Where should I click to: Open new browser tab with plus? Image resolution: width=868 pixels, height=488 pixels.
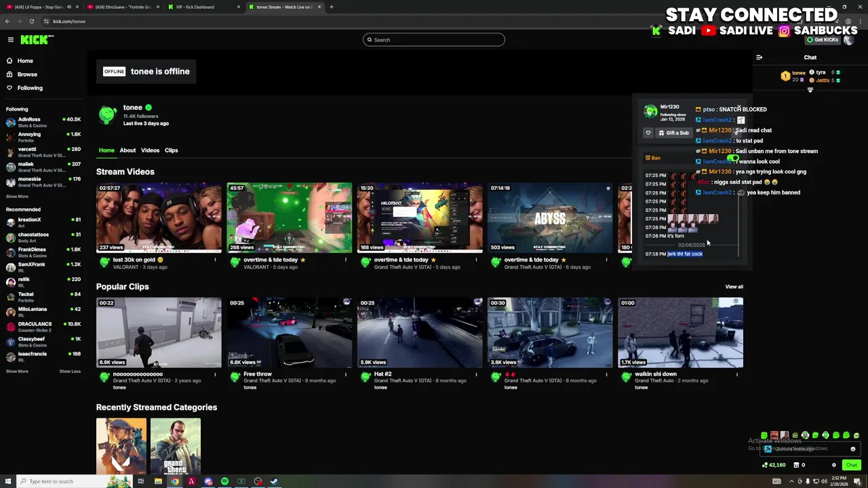click(331, 7)
